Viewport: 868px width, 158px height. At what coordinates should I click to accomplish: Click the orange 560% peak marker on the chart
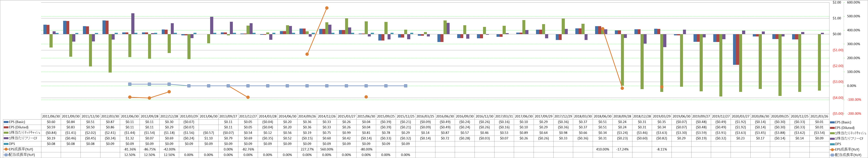[327, 8]
